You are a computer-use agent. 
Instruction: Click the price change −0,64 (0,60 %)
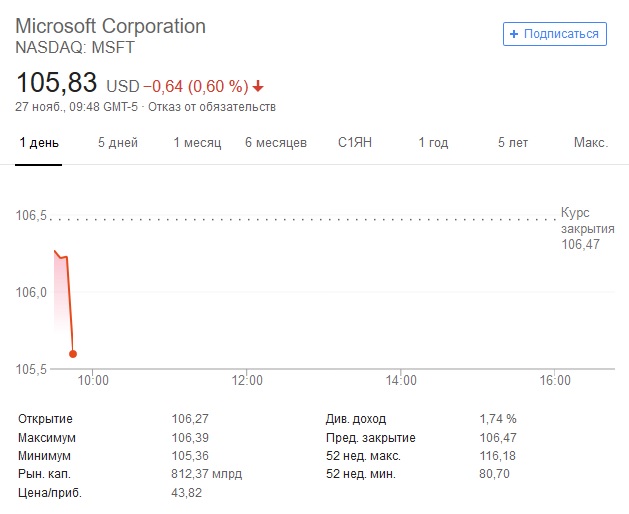point(196,86)
